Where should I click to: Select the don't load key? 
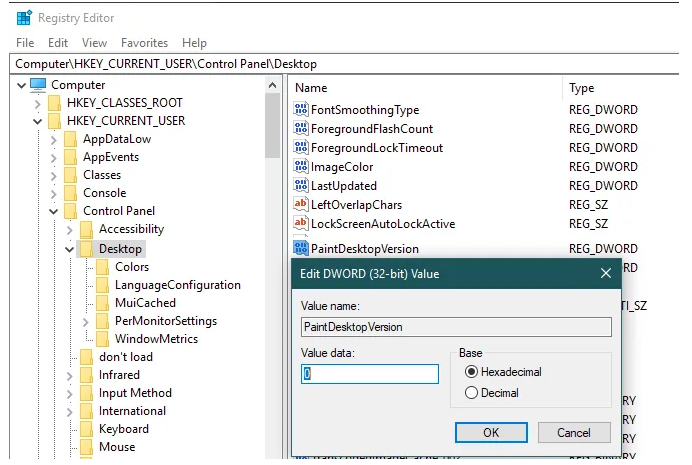click(x=126, y=356)
